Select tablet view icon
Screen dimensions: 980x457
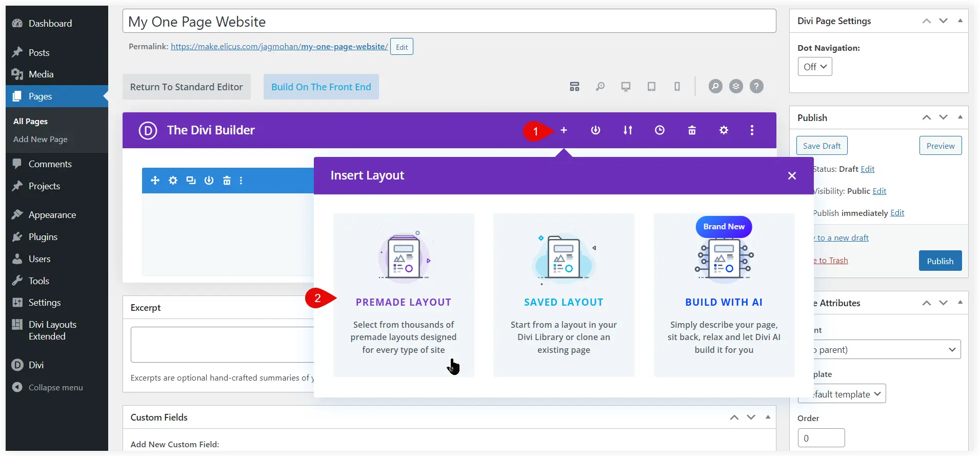651,87
